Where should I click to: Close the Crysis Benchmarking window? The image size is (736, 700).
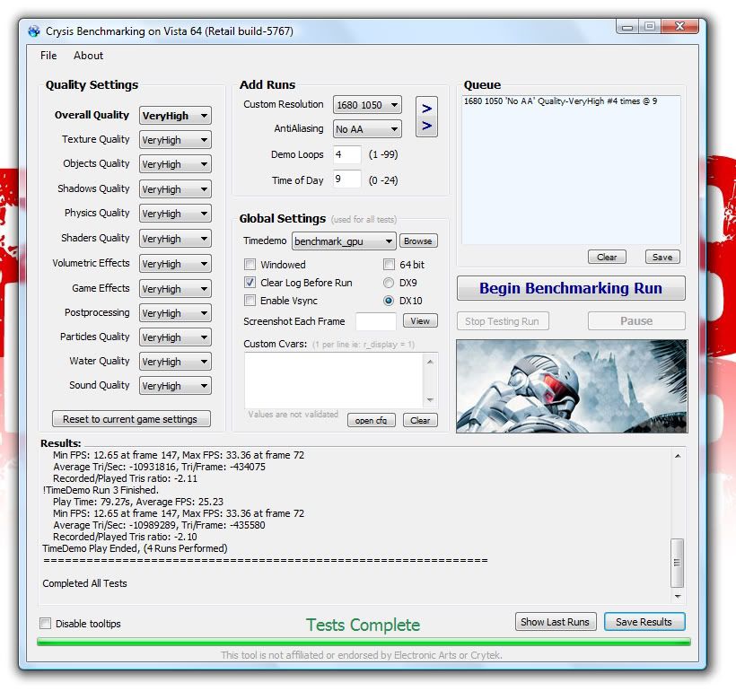click(x=679, y=26)
